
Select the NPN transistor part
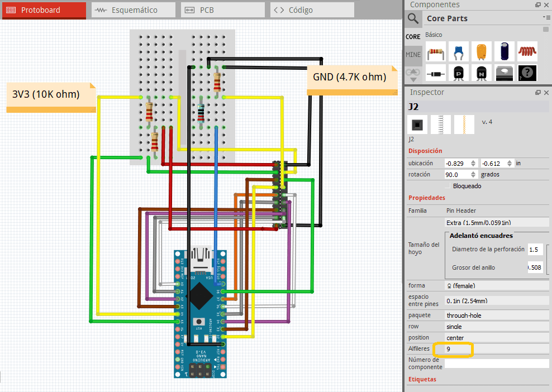tap(481, 73)
